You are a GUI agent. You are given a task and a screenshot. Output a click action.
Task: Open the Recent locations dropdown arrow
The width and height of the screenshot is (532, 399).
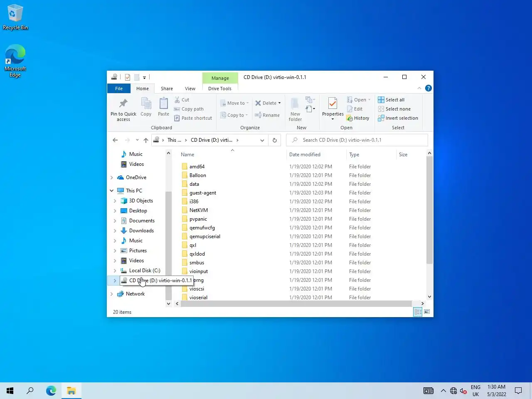(137, 140)
